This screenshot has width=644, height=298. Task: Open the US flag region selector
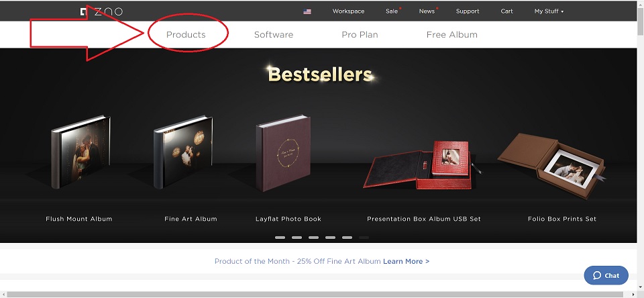pos(307,11)
